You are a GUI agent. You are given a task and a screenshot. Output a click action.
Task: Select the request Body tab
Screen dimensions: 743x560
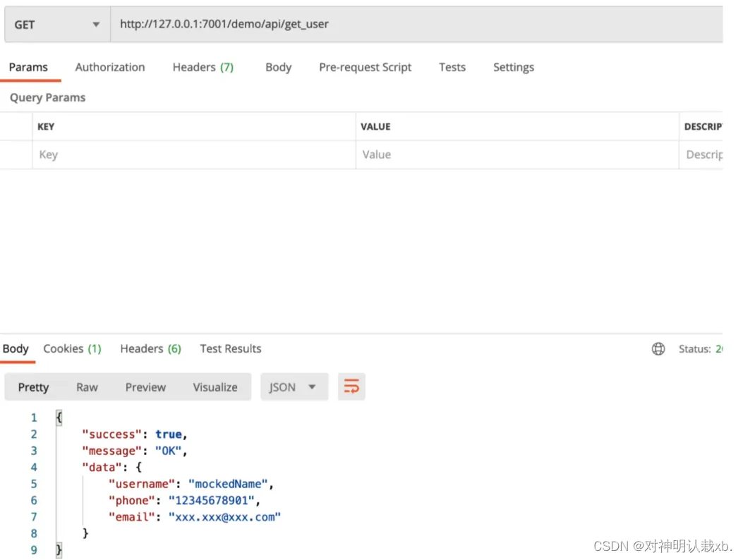coord(278,68)
